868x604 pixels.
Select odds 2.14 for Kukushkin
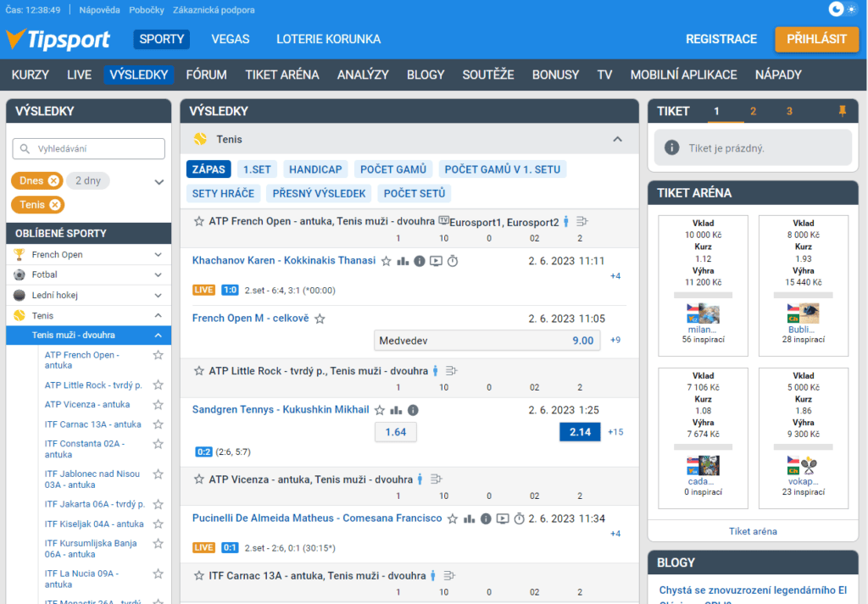[580, 432]
